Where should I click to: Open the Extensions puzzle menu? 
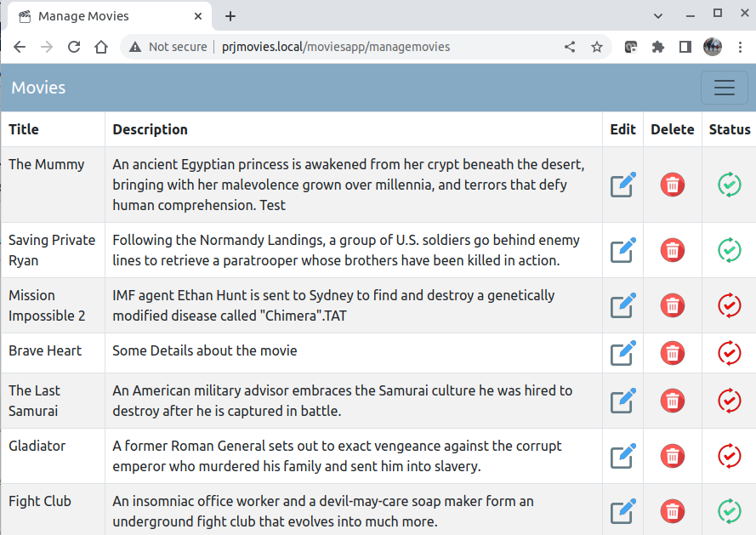[657, 47]
